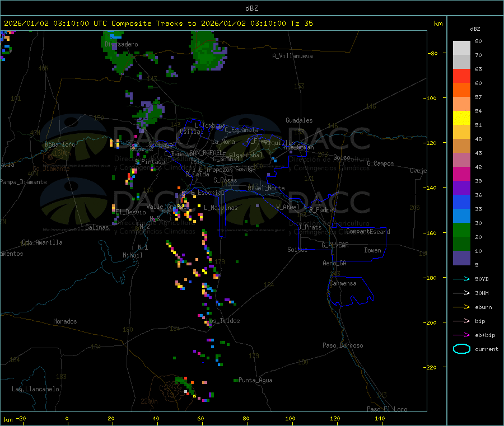Click the 'dBZ' title at top

click(x=251, y=8)
